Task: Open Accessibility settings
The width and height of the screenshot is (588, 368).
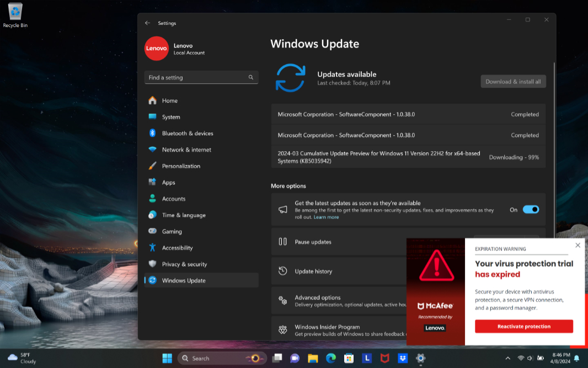Action: [177, 248]
